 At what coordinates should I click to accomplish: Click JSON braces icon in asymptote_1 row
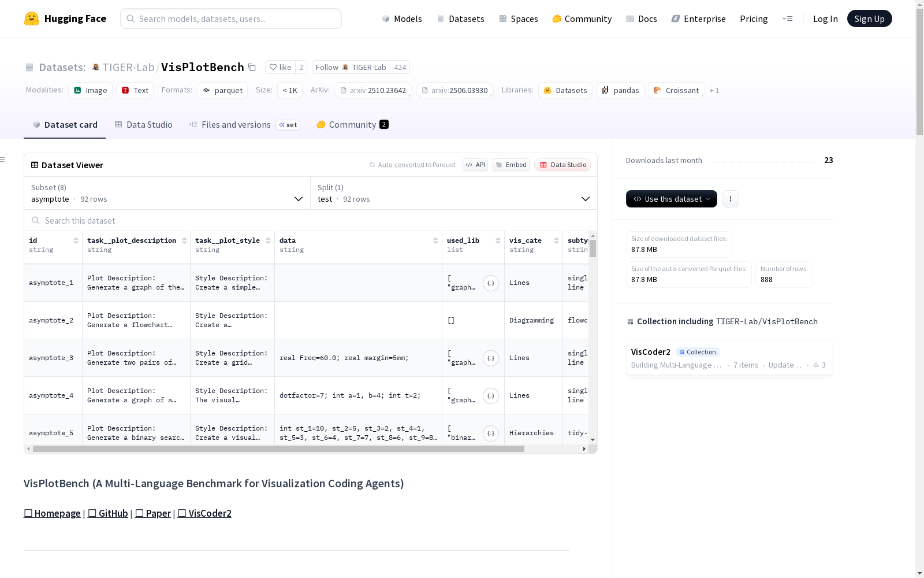pos(491,283)
